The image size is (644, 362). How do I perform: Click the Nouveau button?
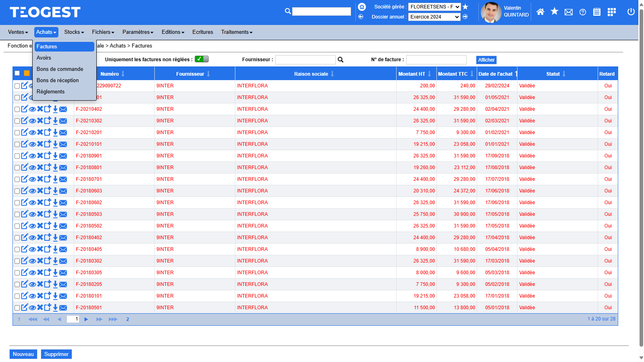click(23, 354)
